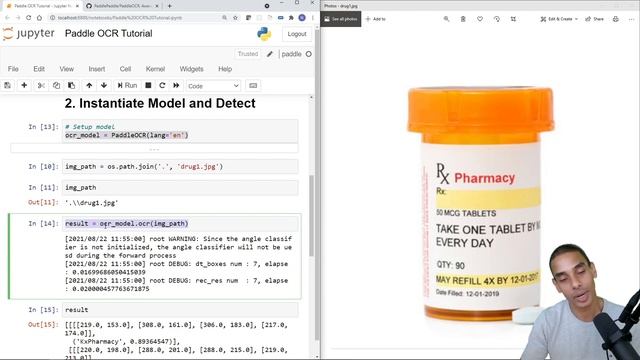The image size is (640, 360).
Task: Reload the browser page
Action: click(x=28, y=18)
